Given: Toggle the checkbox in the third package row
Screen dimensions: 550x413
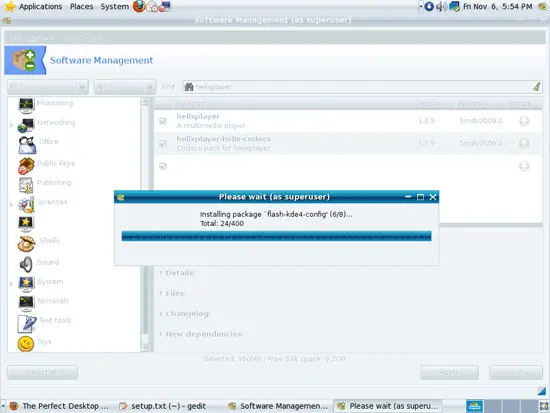Looking at the screenshot, I should pos(163,166).
